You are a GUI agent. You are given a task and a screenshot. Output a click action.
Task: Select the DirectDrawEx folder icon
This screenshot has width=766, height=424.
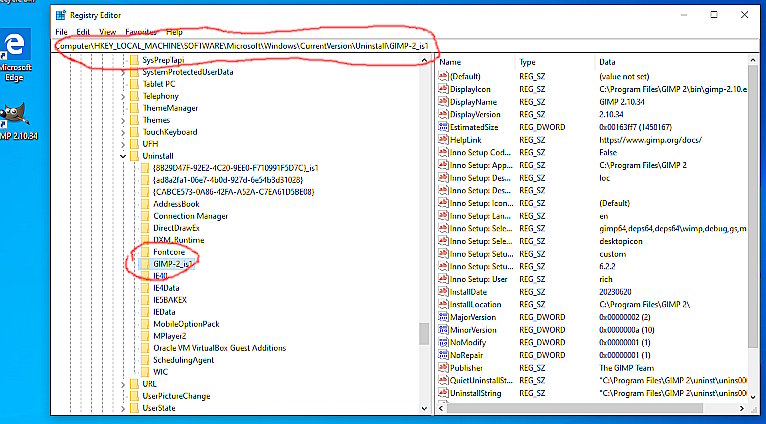click(x=145, y=228)
